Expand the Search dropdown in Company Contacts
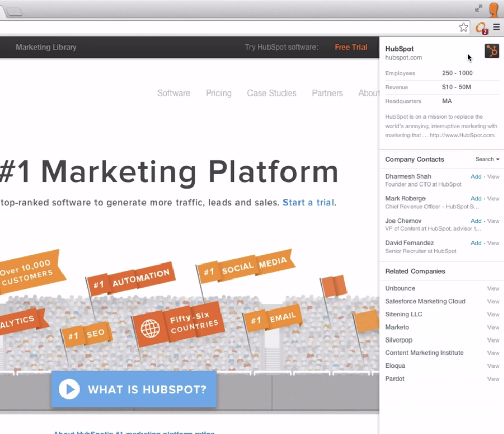 click(x=487, y=159)
